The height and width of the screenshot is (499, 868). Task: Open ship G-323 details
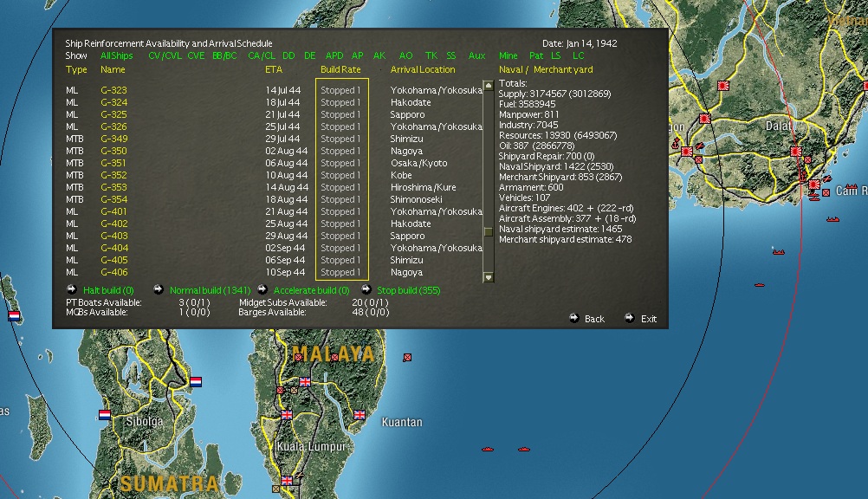click(x=113, y=90)
